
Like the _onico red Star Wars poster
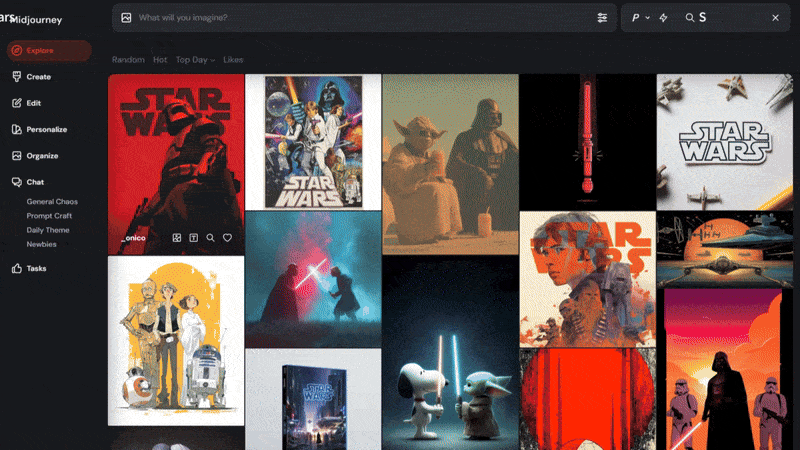(x=227, y=238)
